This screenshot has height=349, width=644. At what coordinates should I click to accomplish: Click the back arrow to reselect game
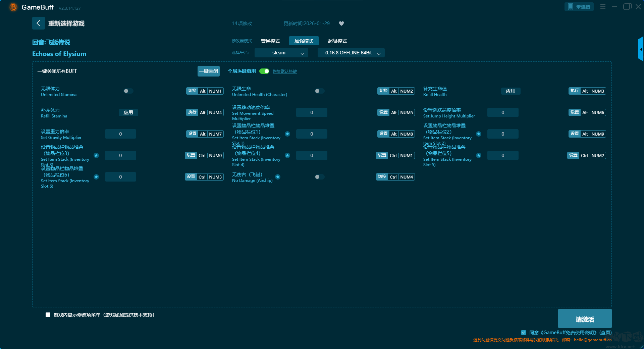pyautogui.click(x=38, y=23)
